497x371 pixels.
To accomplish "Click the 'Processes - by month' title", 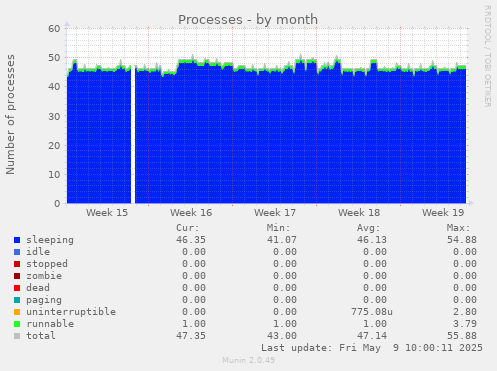I will (x=248, y=20).
